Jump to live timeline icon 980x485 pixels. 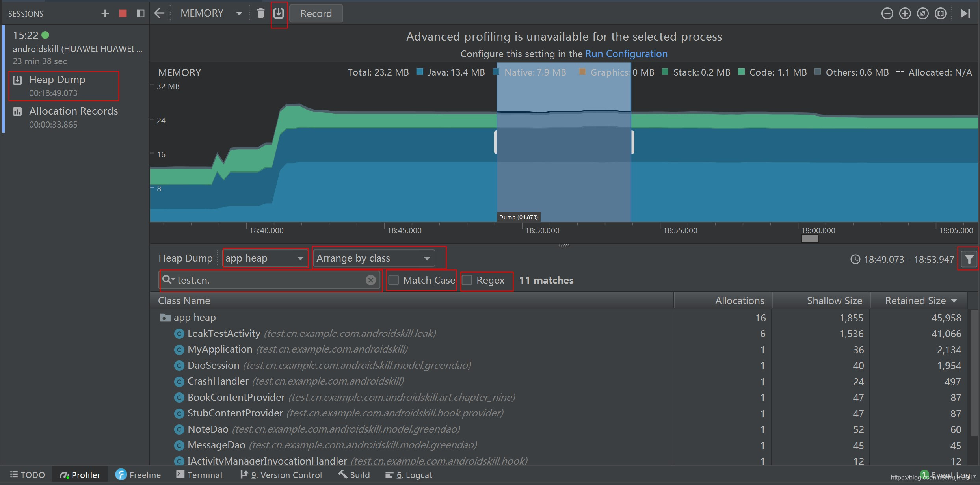tap(965, 13)
